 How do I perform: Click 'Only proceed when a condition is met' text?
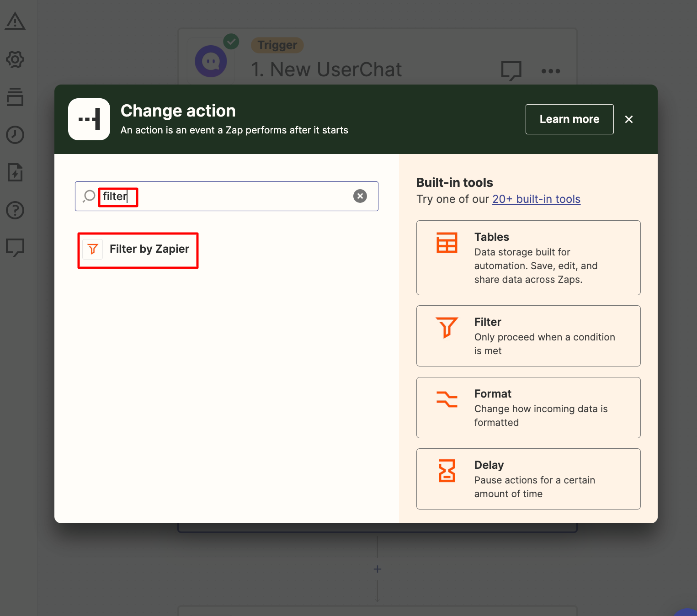pyautogui.click(x=545, y=344)
